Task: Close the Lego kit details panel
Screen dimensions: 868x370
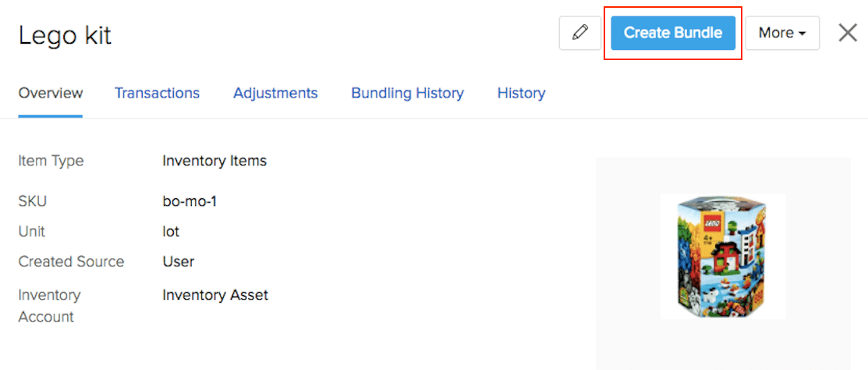Action: coord(848,33)
